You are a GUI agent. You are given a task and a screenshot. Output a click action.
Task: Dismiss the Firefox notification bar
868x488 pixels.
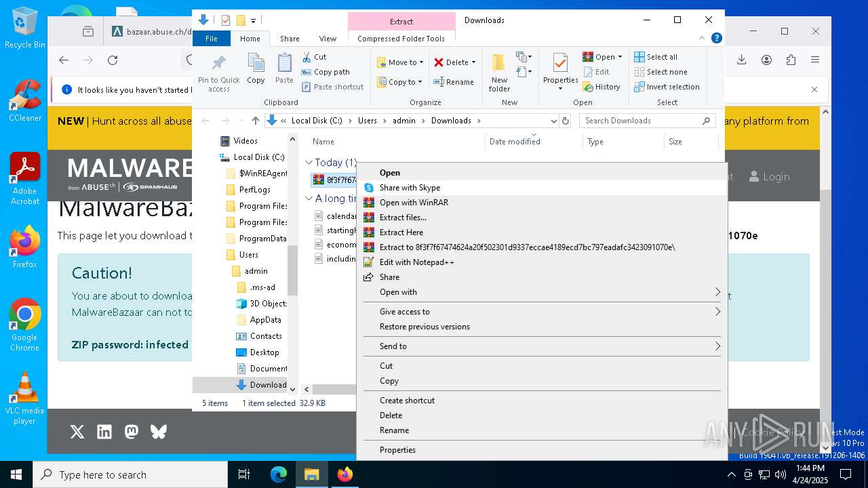coord(814,89)
